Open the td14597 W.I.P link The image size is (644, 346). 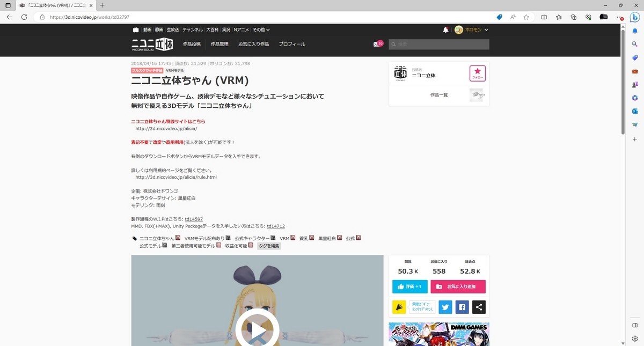(194, 219)
